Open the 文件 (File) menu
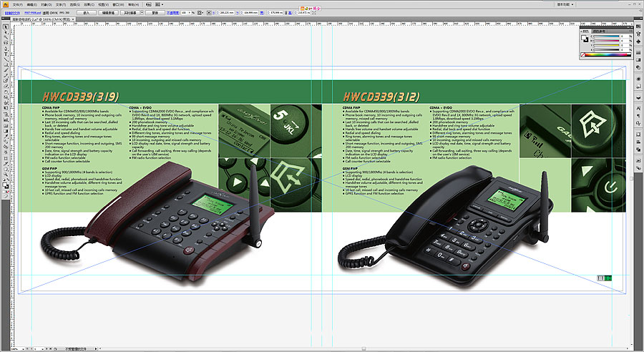This screenshot has width=644, height=352. coord(17,4)
